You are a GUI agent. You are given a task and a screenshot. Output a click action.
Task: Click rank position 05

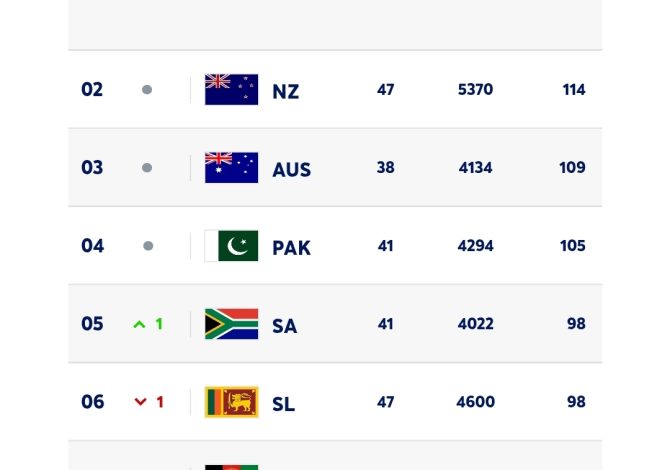point(92,324)
